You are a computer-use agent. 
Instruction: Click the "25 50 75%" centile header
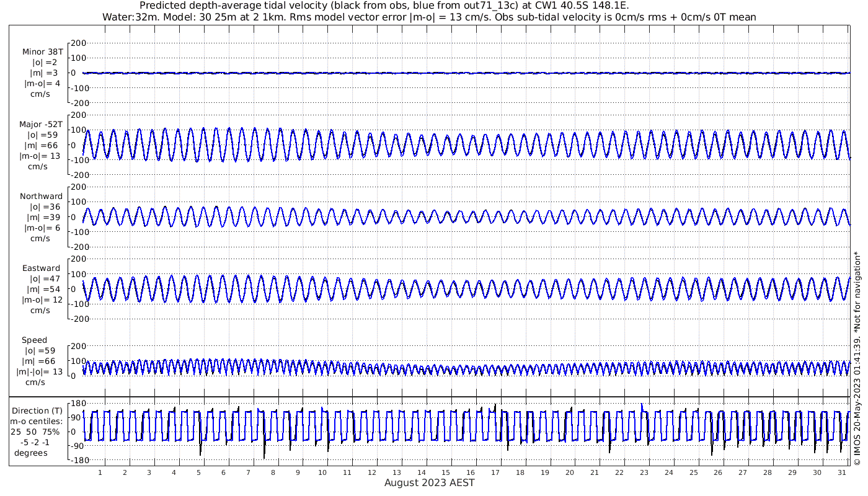click(x=35, y=432)
